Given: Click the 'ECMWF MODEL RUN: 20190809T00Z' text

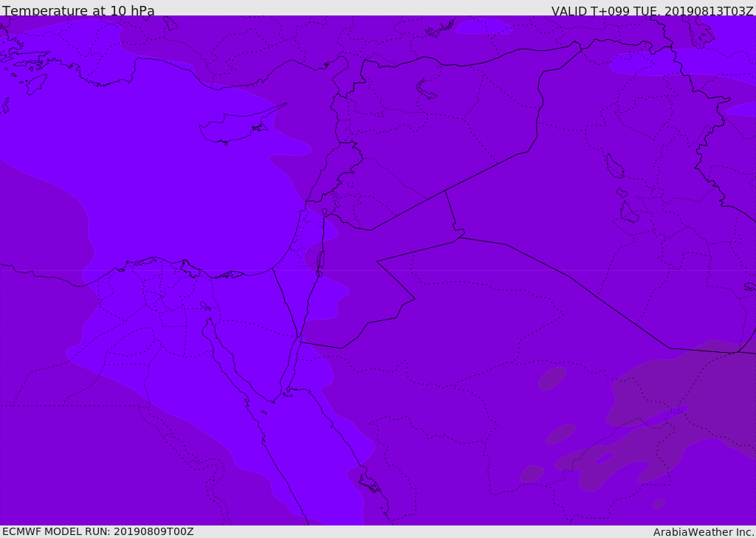Looking at the screenshot, I should tap(98, 531).
